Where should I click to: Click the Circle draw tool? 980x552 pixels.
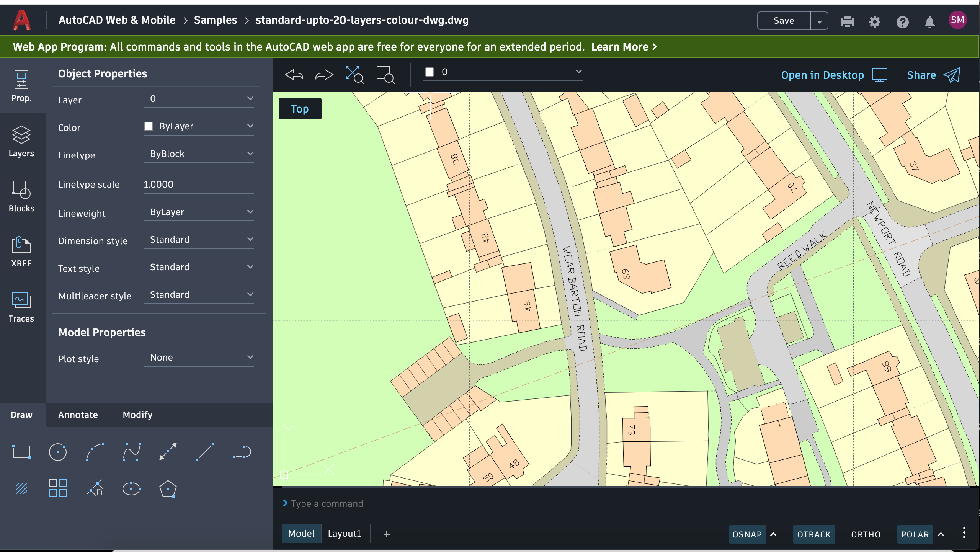coord(58,451)
